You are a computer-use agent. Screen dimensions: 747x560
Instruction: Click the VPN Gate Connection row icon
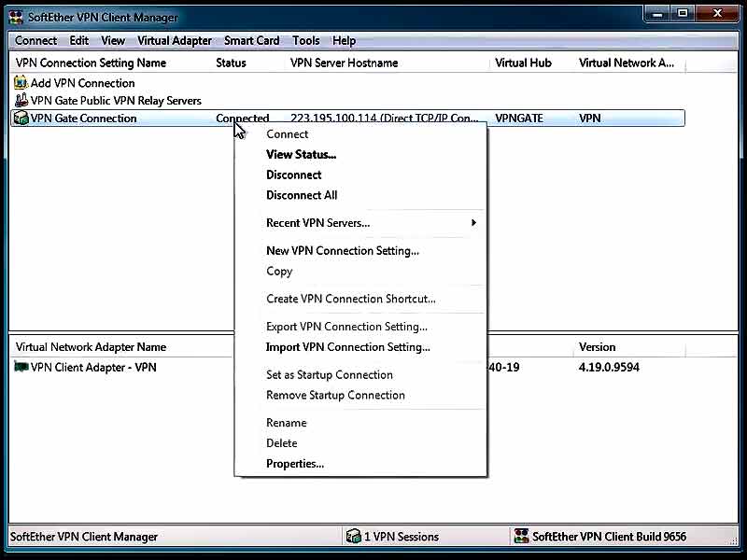point(21,118)
